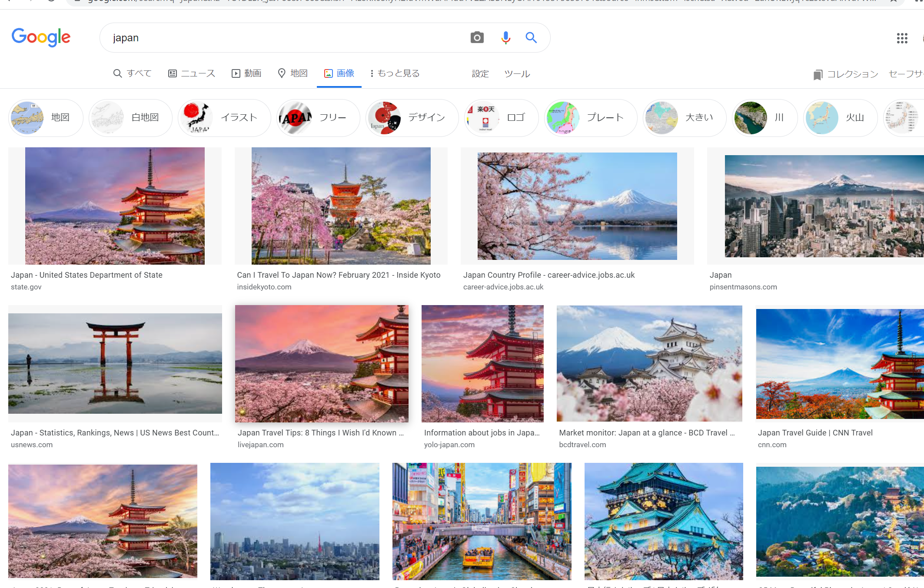Open the torii gate usnews thumbnail
This screenshot has height=588, width=924.
pos(115,363)
